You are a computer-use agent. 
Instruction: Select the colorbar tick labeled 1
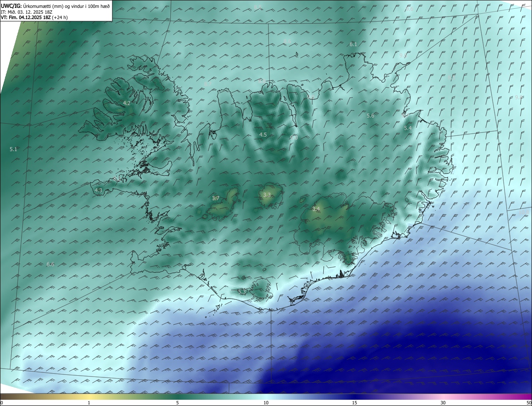coord(89,403)
